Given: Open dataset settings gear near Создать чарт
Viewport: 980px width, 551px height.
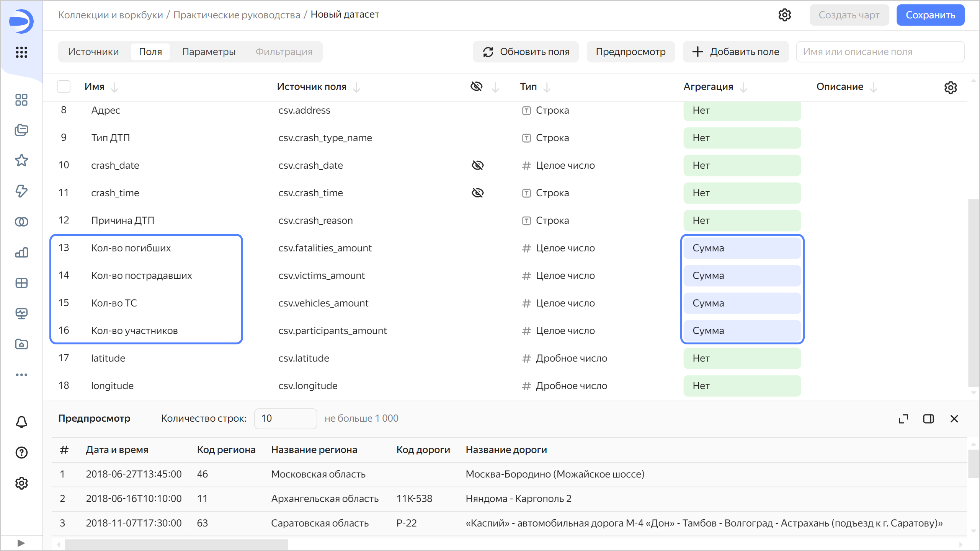Looking at the screenshot, I should (x=784, y=15).
